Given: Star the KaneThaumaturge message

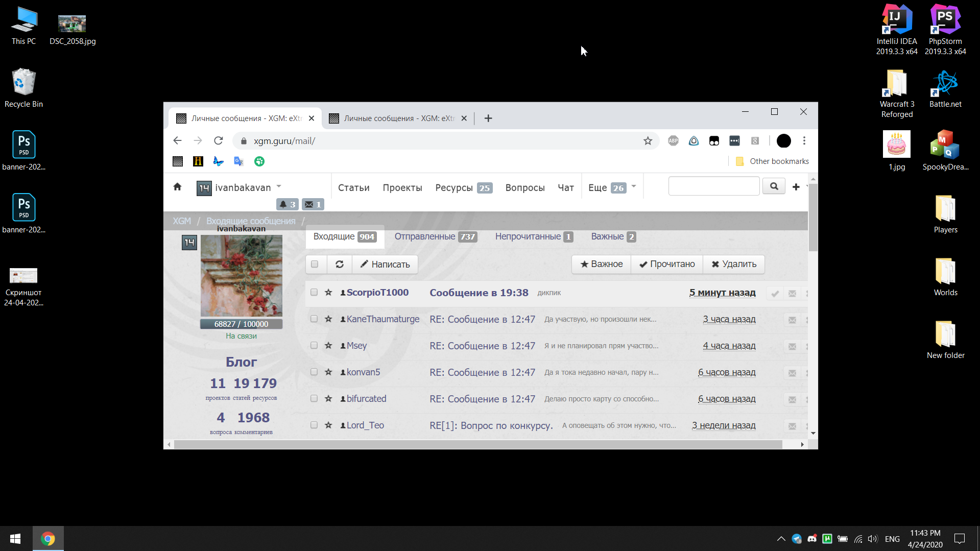Looking at the screenshot, I should click(328, 319).
